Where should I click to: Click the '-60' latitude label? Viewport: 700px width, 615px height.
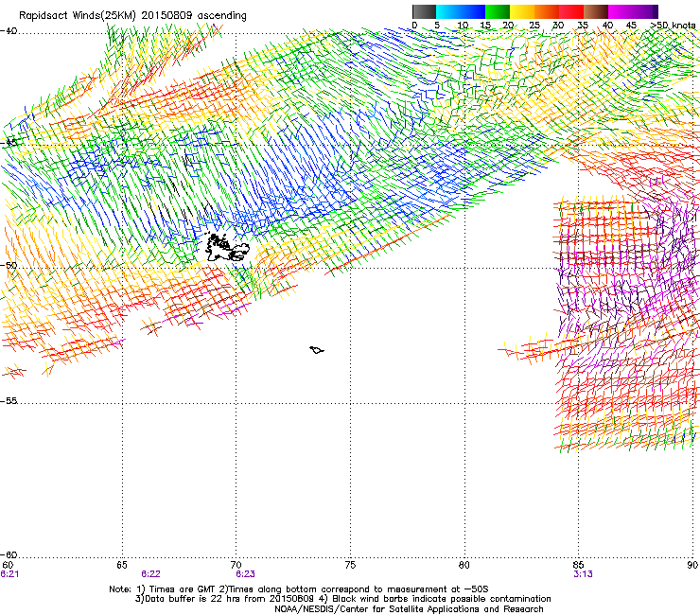pyautogui.click(x=9, y=554)
